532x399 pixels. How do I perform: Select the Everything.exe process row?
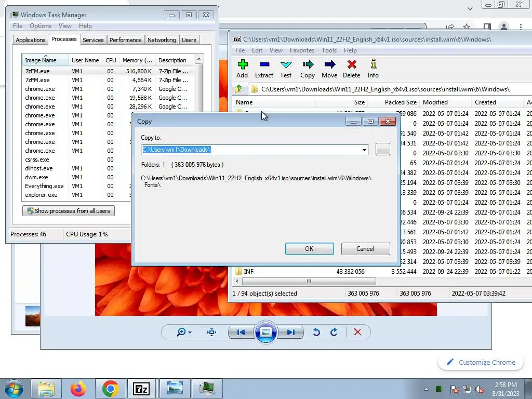click(77, 187)
